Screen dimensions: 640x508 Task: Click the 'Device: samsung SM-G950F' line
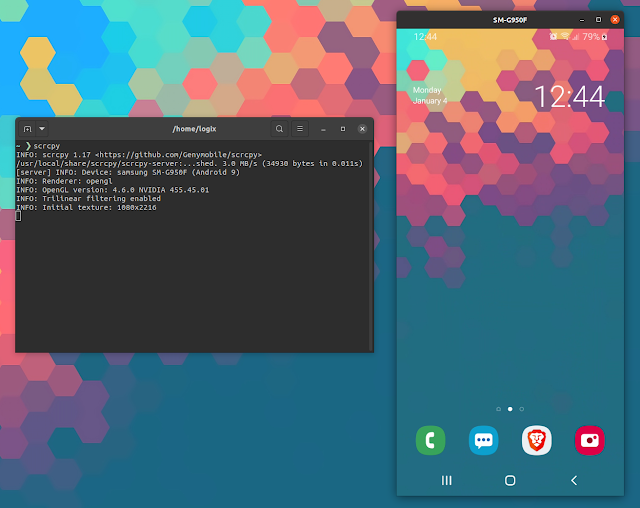(128, 173)
